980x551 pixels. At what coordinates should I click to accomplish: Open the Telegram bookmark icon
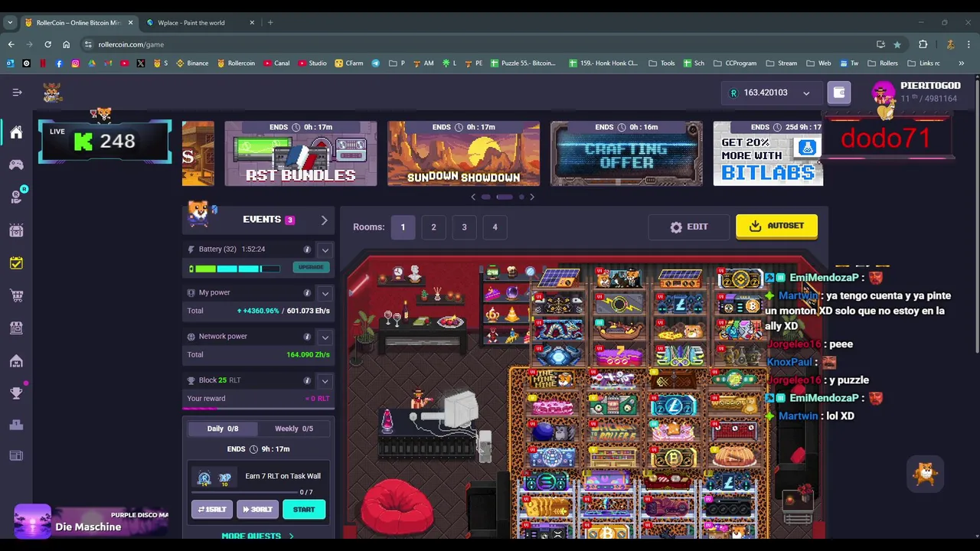click(375, 64)
